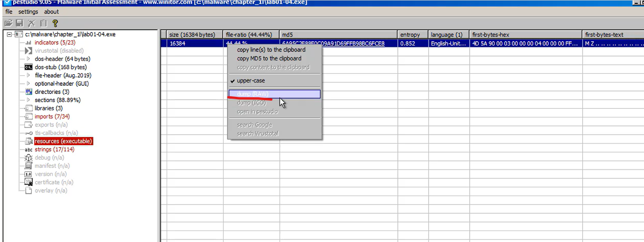Select directories (3) tree item
Viewport: 644px width, 242px height.
coord(52,92)
